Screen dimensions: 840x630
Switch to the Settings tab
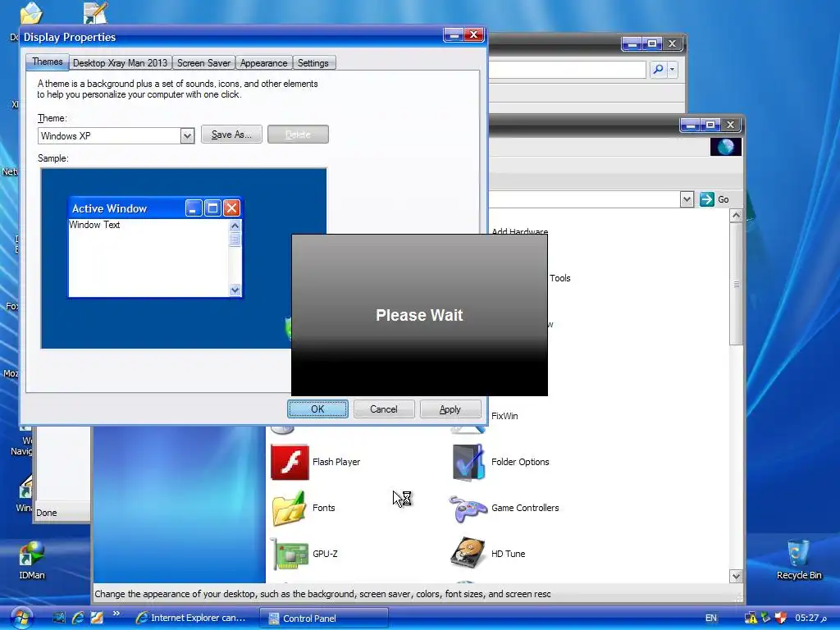313,62
